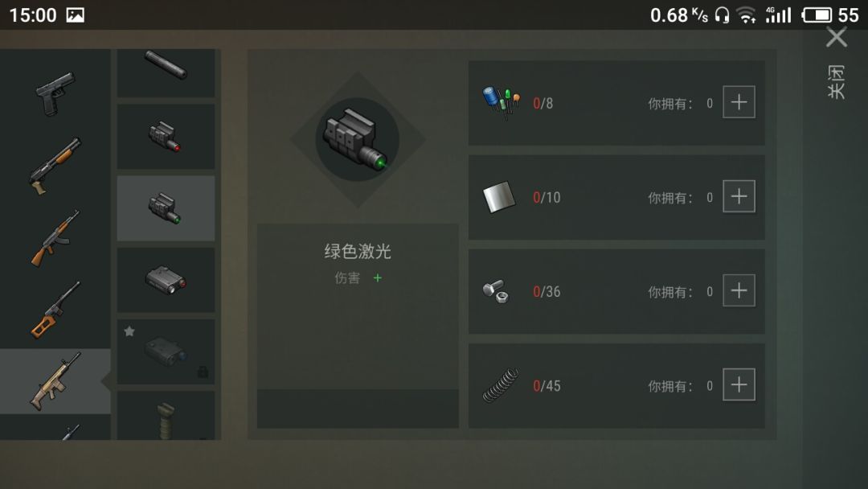Add metal plates with plus button

[739, 196]
